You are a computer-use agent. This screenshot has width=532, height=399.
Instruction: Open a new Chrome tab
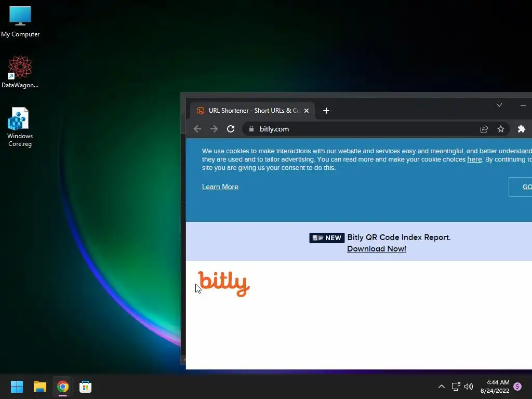click(326, 111)
